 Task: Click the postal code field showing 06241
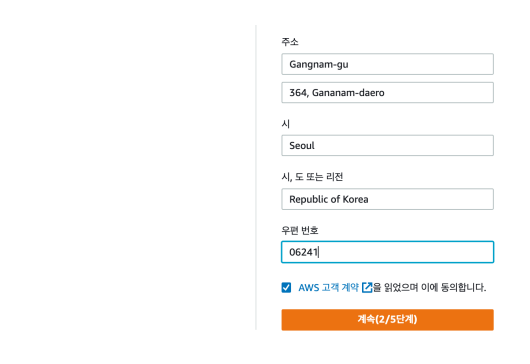point(387,252)
